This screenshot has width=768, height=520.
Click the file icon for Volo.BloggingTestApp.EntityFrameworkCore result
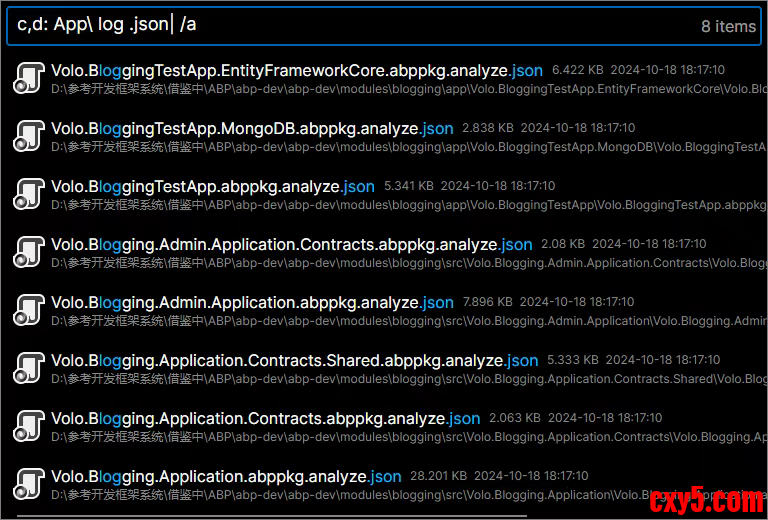(28, 78)
